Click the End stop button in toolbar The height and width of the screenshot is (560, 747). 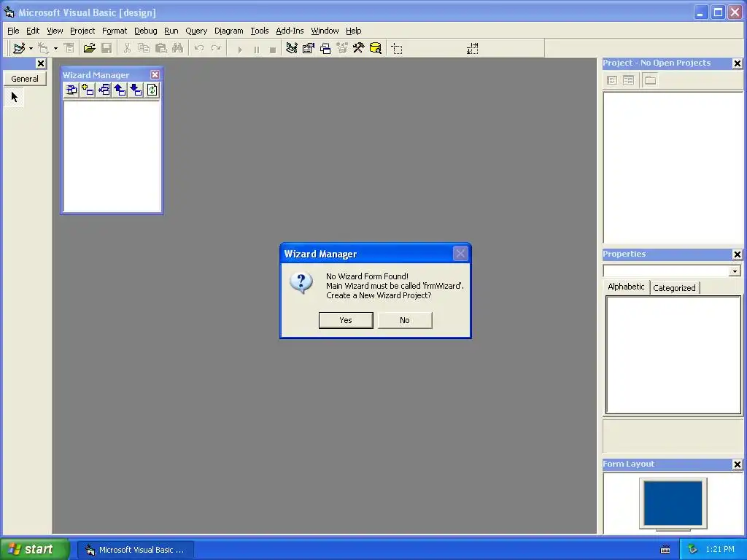click(273, 49)
